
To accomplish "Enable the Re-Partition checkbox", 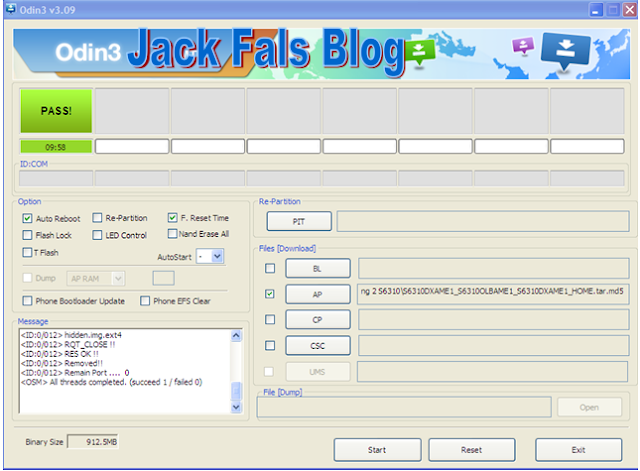I will coord(97,218).
